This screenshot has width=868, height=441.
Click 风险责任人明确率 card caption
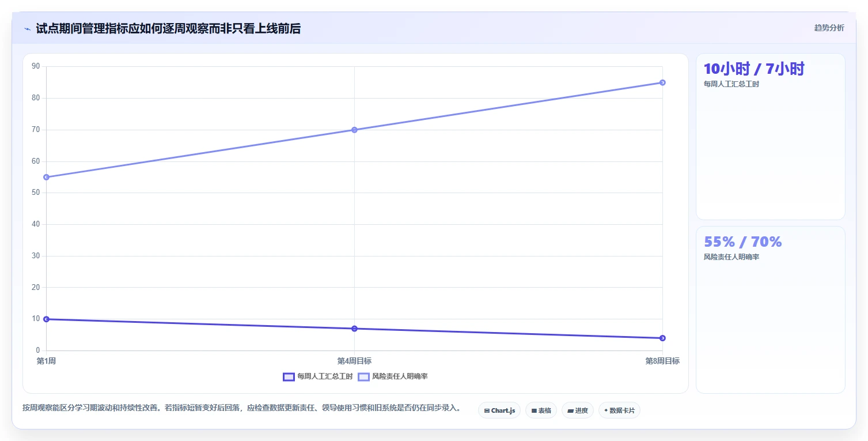tap(731, 257)
